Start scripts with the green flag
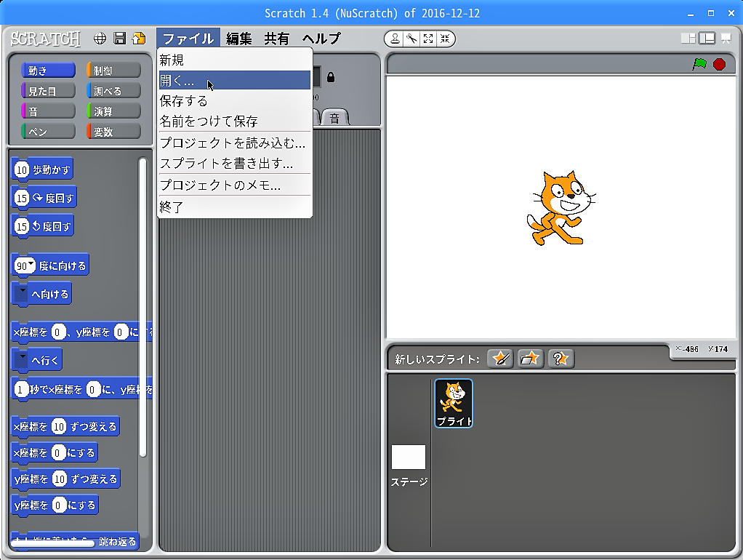743x560 pixels. [699, 64]
